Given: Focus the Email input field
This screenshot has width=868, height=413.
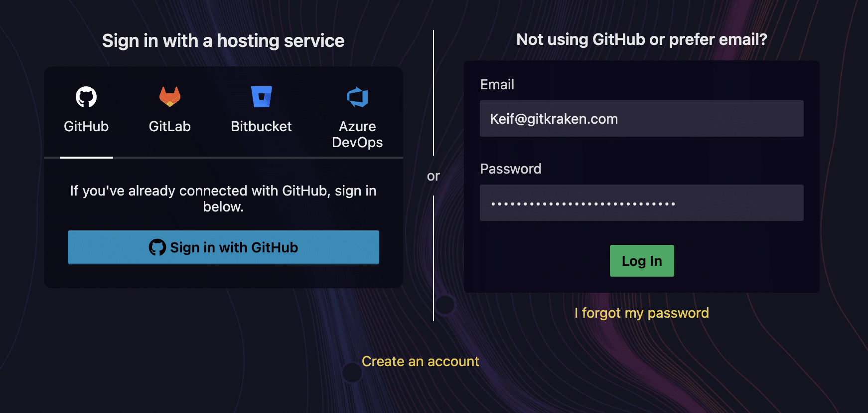Looking at the screenshot, I should [641, 119].
